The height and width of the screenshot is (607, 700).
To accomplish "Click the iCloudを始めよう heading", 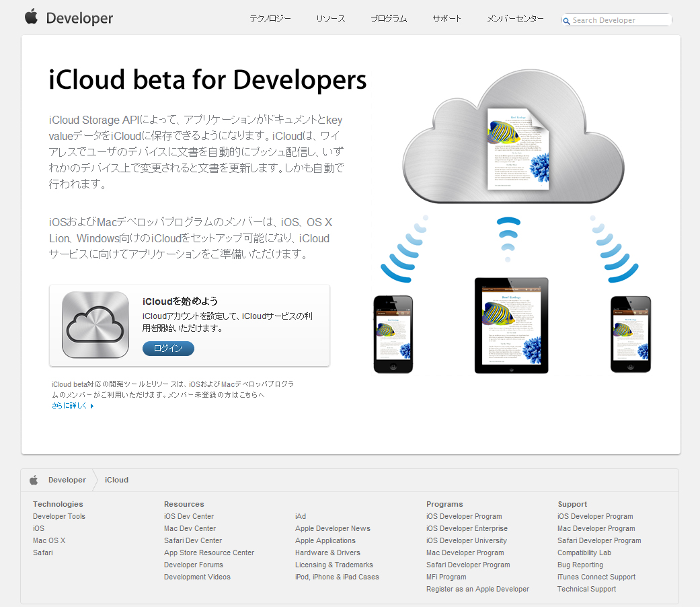I will 180,301.
